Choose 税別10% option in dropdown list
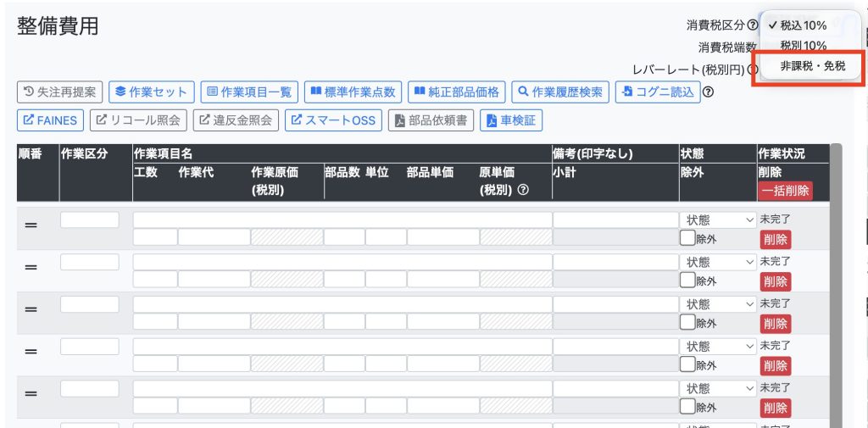Image resolution: width=868 pixels, height=428 pixels. tap(803, 46)
